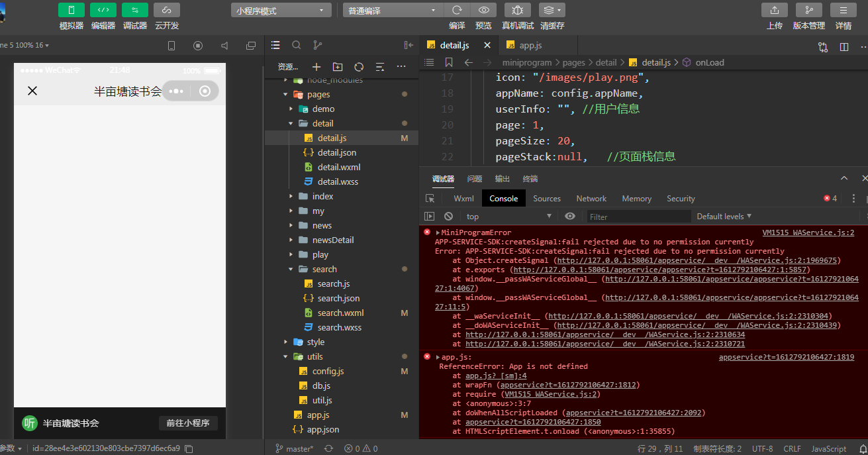Click the 前往小程序 button
Screen dimensions: 868x455
click(188, 423)
